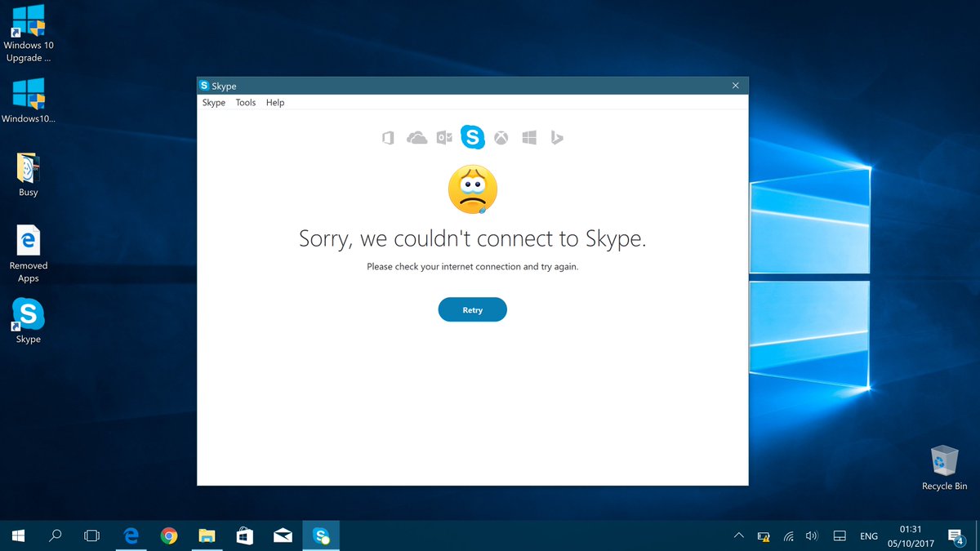This screenshot has height=551, width=980.
Task: Open the Xbox icon in service row
Action: (501, 138)
